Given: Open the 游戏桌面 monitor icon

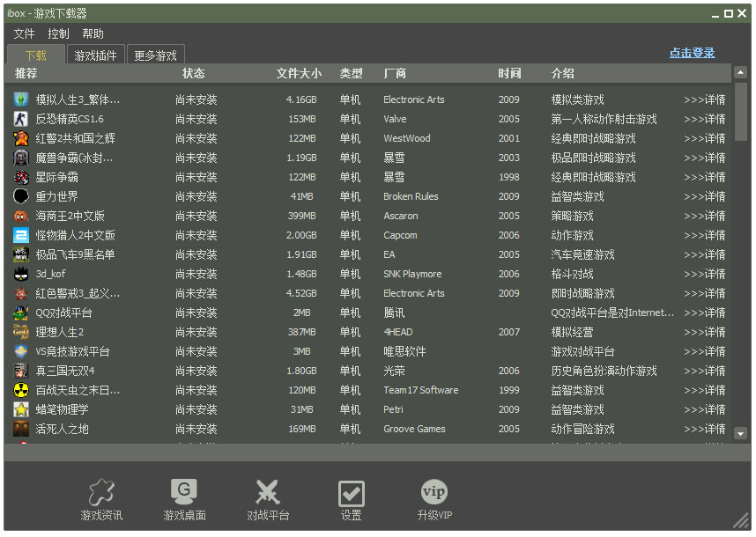Looking at the screenshot, I should point(184,492).
